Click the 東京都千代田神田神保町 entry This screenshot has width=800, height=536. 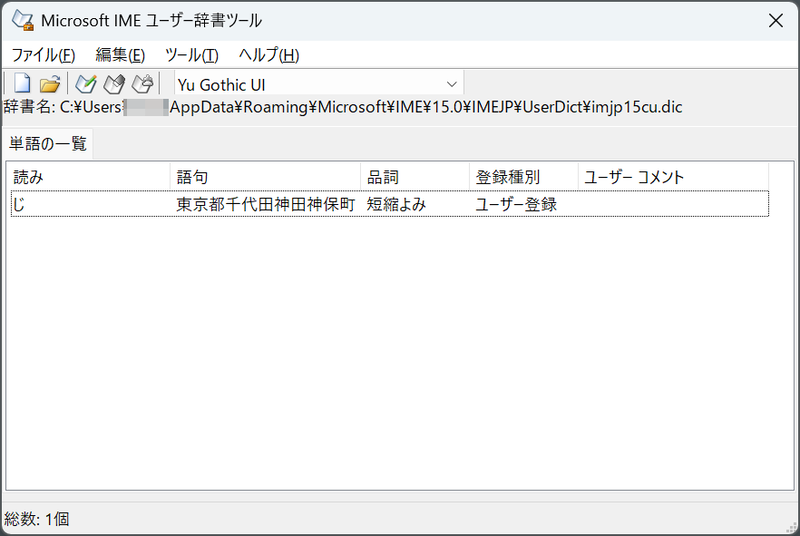[x=266, y=205]
